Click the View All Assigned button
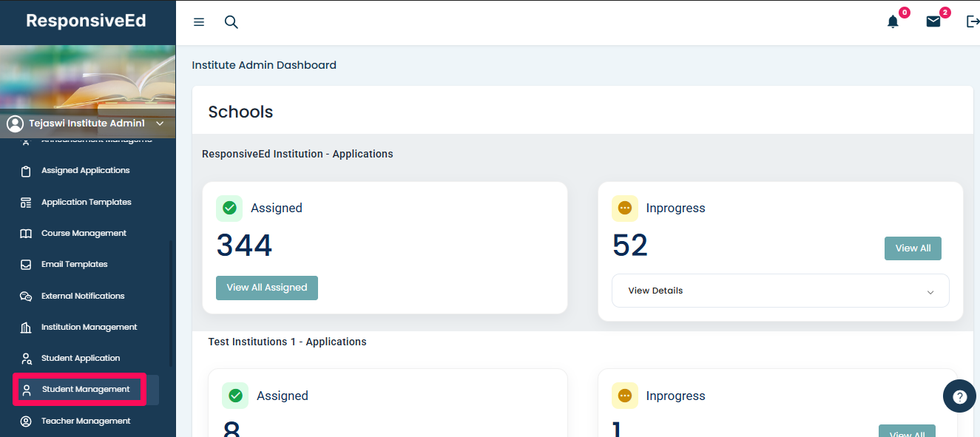The image size is (980, 437). coord(267,288)
